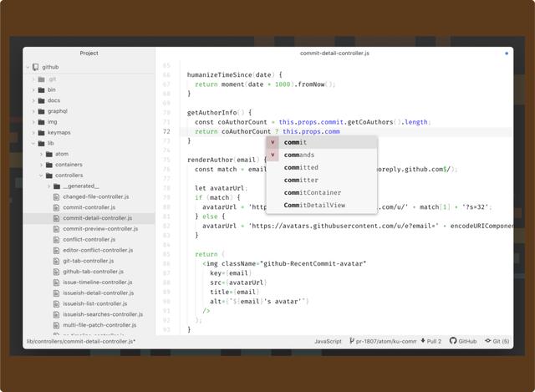This screenshot has width=535, height=392.
Task: Click the Git commit icon in status bar
Action: pos(488,341)
